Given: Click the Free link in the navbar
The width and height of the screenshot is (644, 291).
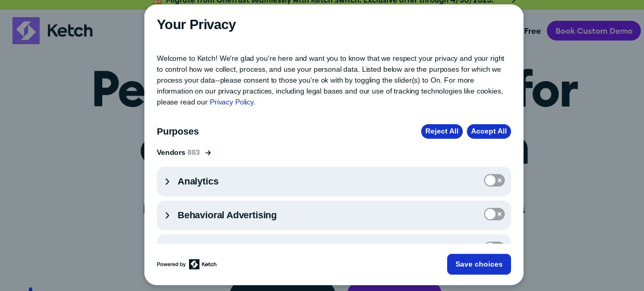Looking at the screenshot, I should [x=532, y=31].
